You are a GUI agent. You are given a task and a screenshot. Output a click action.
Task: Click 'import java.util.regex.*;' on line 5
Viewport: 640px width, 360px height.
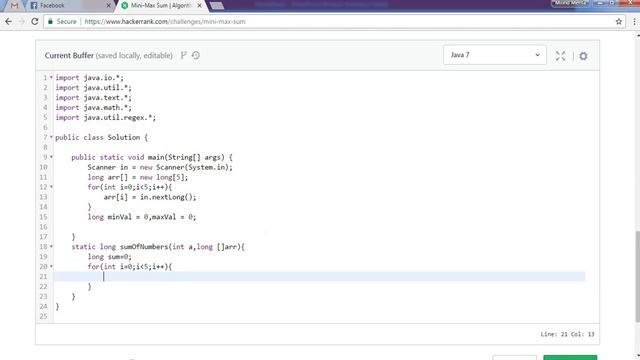(x=105, y=118)
